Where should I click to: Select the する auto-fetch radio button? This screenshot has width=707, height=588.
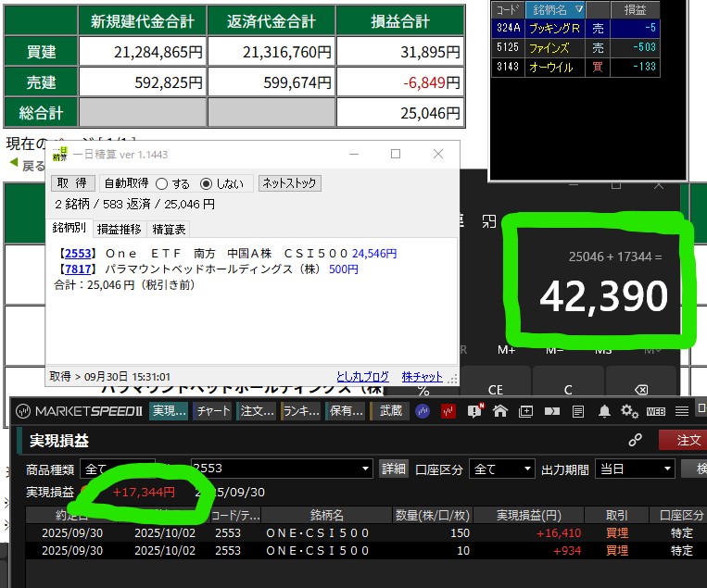162,183
